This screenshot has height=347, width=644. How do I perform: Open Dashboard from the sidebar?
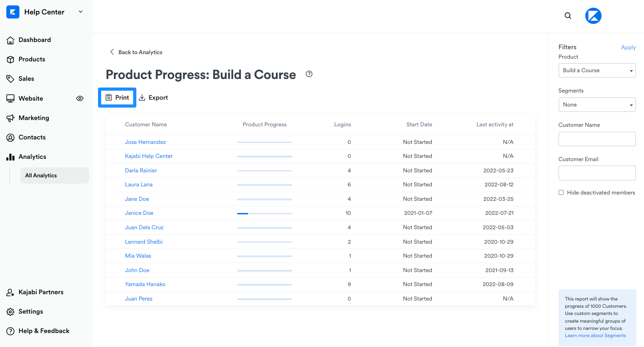coord(28,40)
